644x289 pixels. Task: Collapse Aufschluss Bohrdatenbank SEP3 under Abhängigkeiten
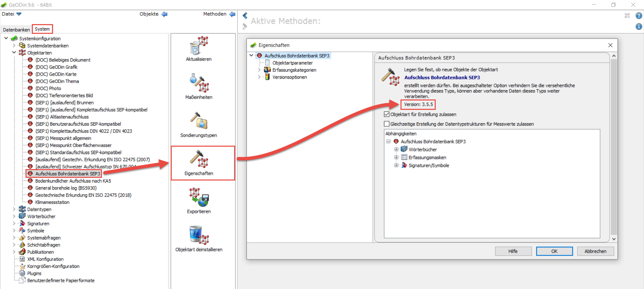click(x=388, y=141)
